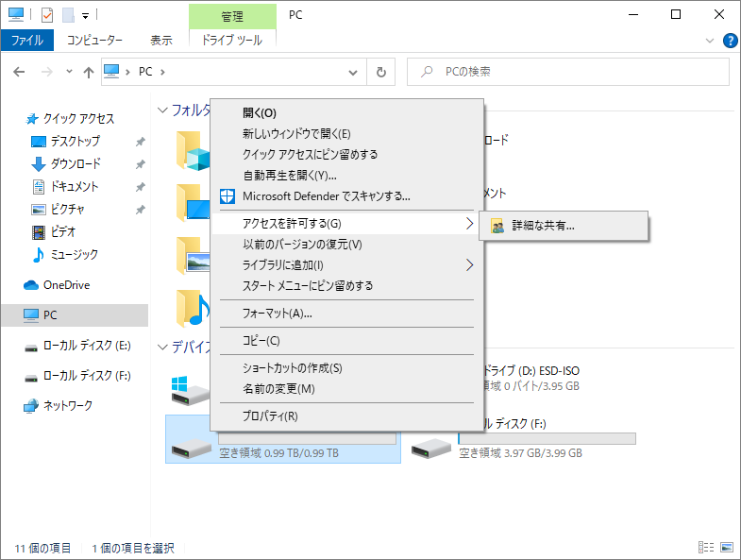Expand the chevron after PC in address bar

[162, 72]
